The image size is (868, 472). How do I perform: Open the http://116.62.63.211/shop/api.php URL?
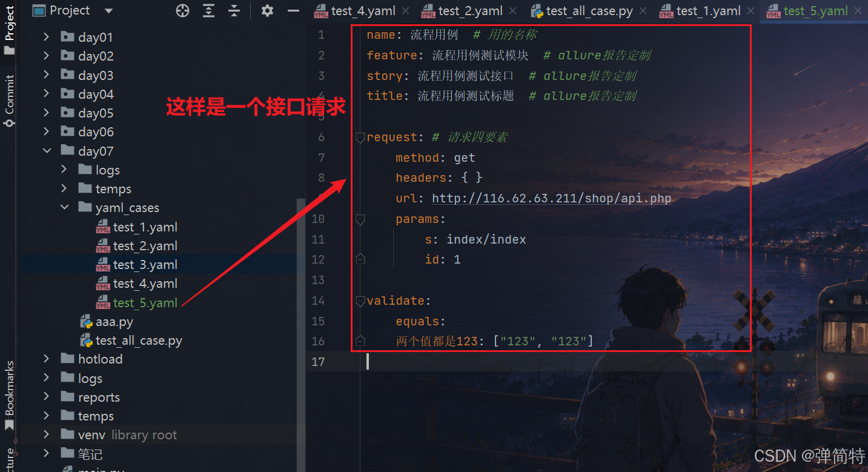tap(552, 198)
